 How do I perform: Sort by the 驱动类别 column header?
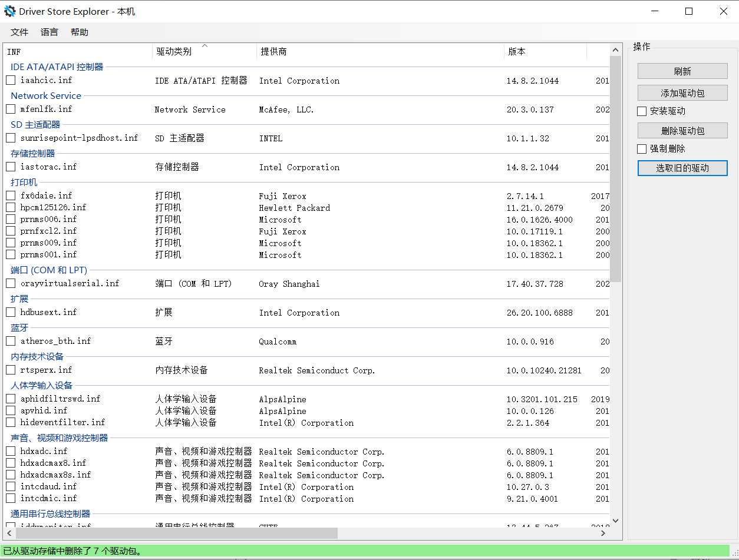[x=204, y=51]
